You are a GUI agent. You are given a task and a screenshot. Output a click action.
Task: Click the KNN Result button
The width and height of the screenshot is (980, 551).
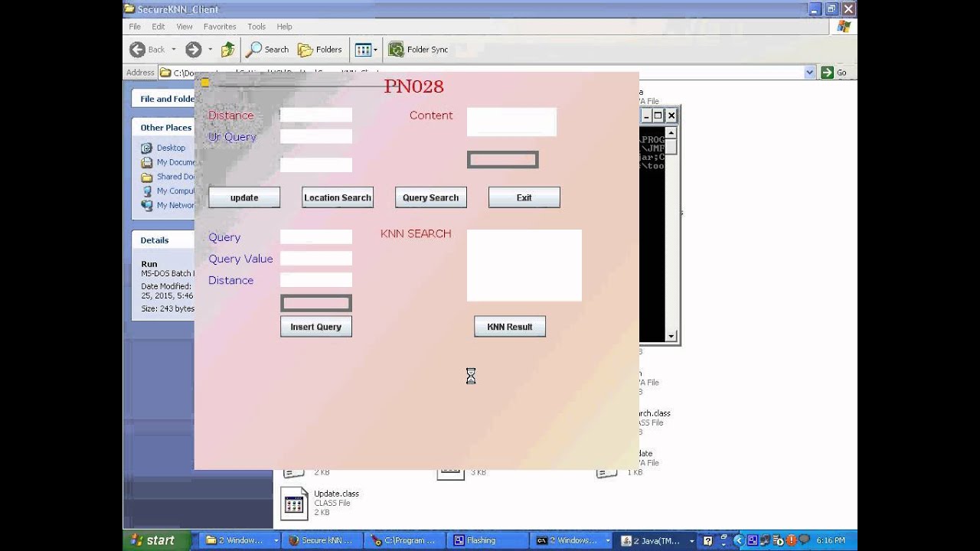click(x=510, y=327)
